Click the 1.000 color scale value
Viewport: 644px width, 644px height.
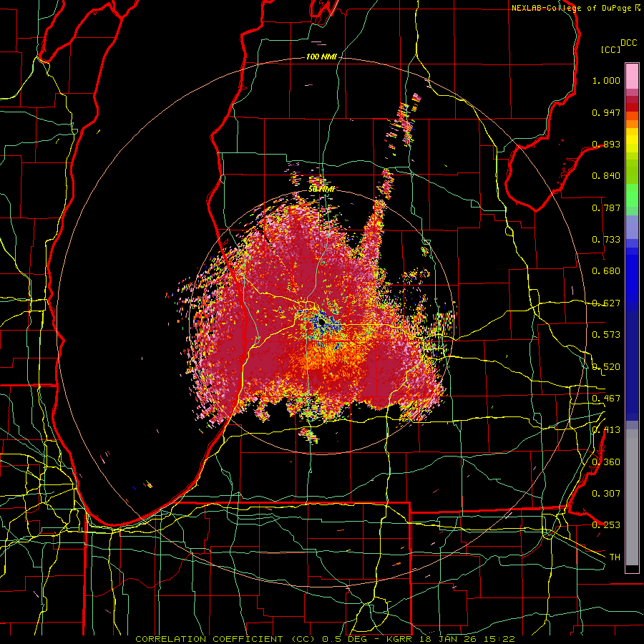point(606,80)
